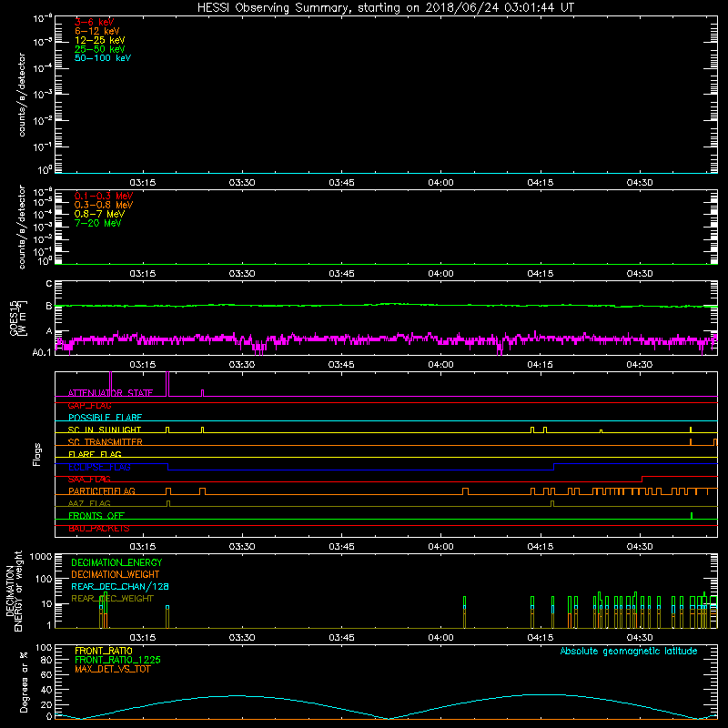728x728 pixels.
Task: Select the BAD_PACKETS flag label
Action: point(99,529)
